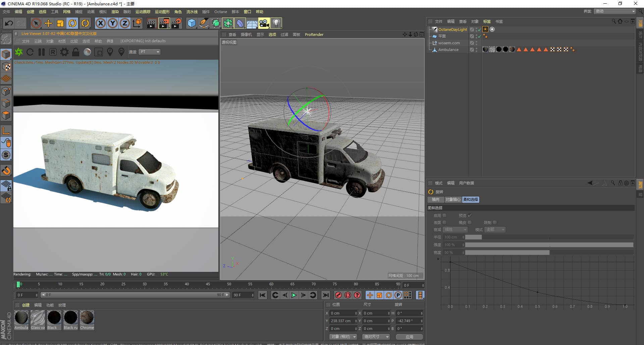
Task: Open 材质 menu in Live Viewer
Action: pyautogui.click(x=62, y=41)
